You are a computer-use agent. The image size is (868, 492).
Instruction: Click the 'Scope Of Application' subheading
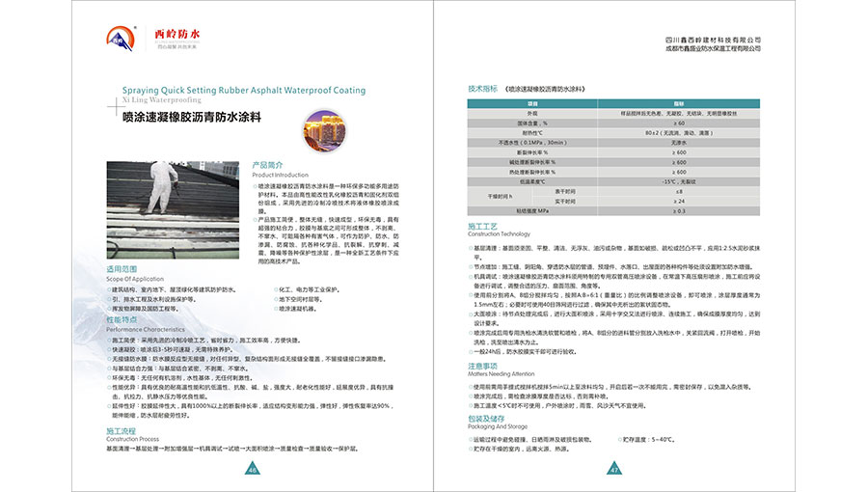pos(135,279)
